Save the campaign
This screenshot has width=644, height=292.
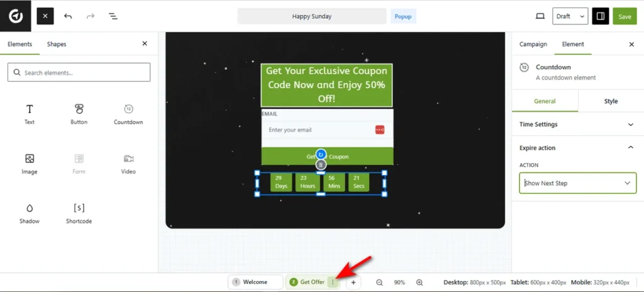coord(625,16)
